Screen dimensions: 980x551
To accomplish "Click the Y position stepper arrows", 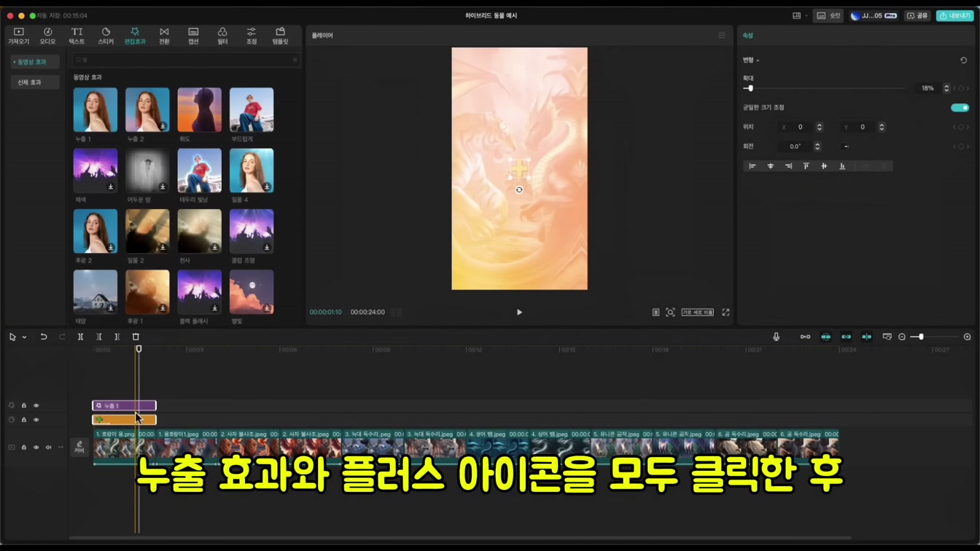I will point(882,127).
